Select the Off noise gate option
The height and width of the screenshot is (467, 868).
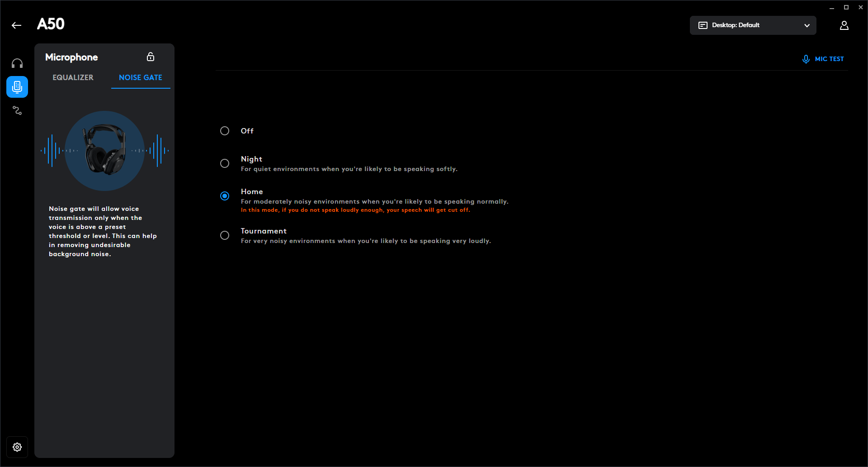click(x=225, y=131)
